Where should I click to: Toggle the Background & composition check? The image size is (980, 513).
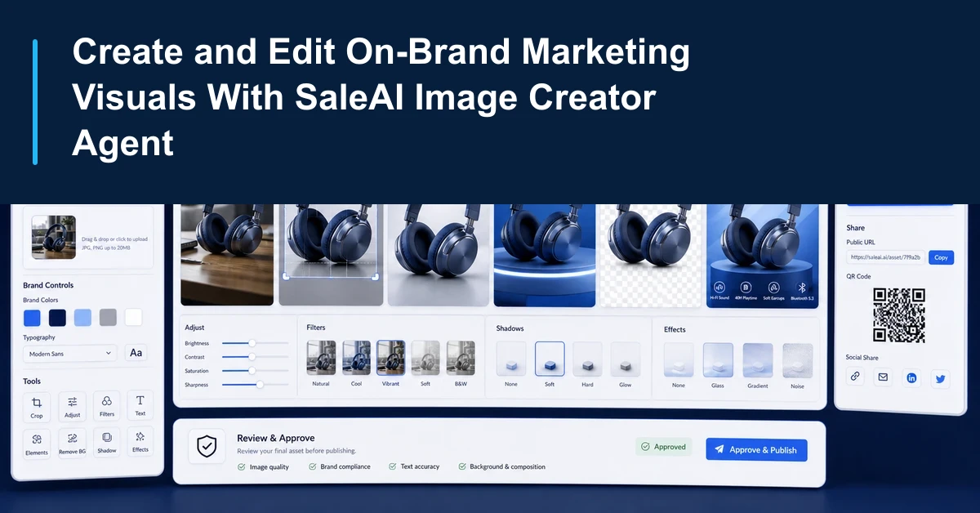502,466
